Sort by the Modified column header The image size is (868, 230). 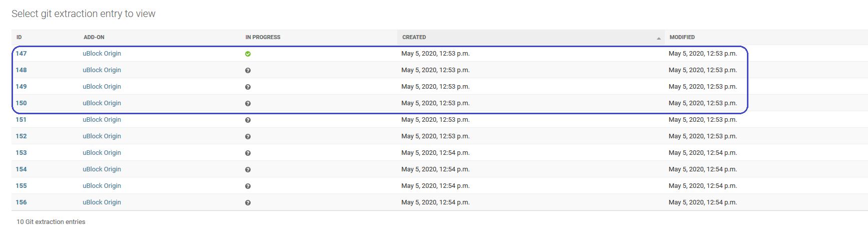click(x=682, y=37)
